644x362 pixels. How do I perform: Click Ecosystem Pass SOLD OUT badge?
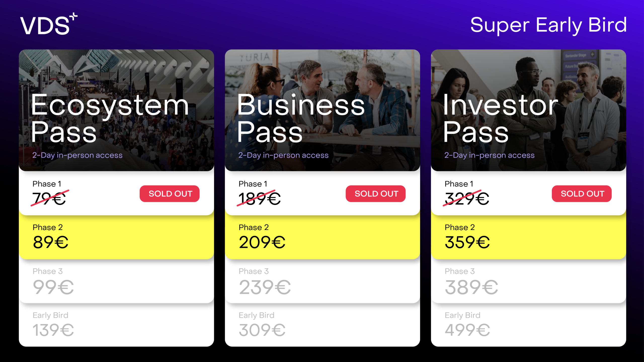pyautogui.click(x=170, y=194)
